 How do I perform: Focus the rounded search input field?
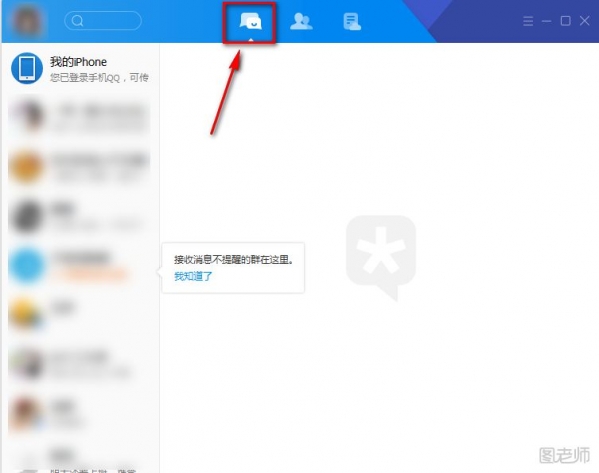point(103,21)
